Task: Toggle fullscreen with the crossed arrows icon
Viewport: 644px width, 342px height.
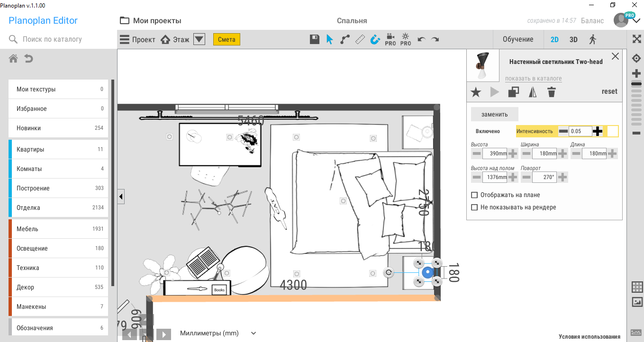Action: point(636,39)
